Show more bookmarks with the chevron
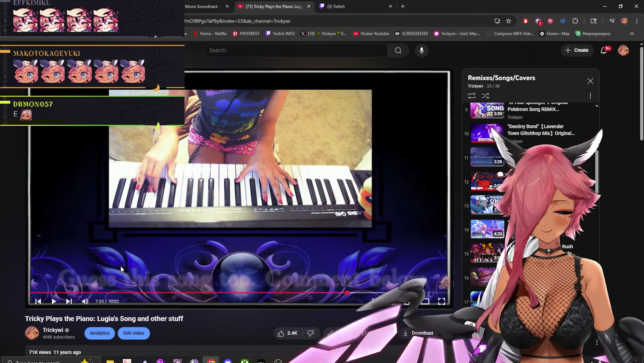The width and height of the screenshot is (644, 363). click(632, 34)
